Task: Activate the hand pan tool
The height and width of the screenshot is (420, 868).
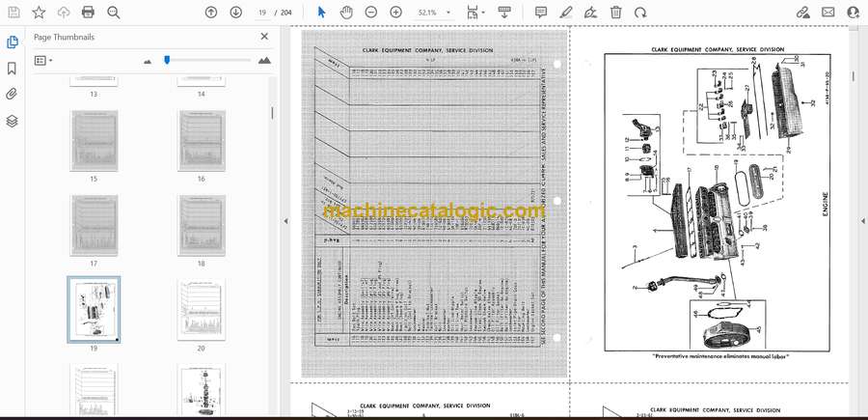Action: (346, 13)
